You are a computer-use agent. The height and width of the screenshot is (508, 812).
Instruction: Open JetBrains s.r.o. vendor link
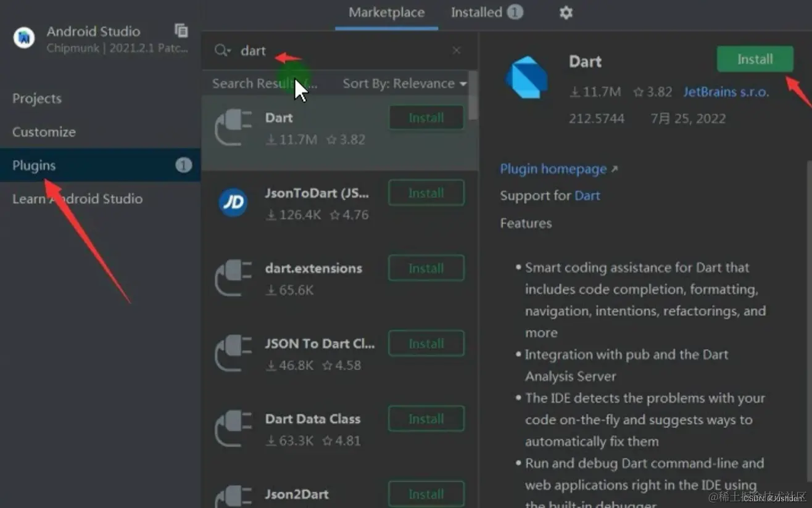[726, 92]
